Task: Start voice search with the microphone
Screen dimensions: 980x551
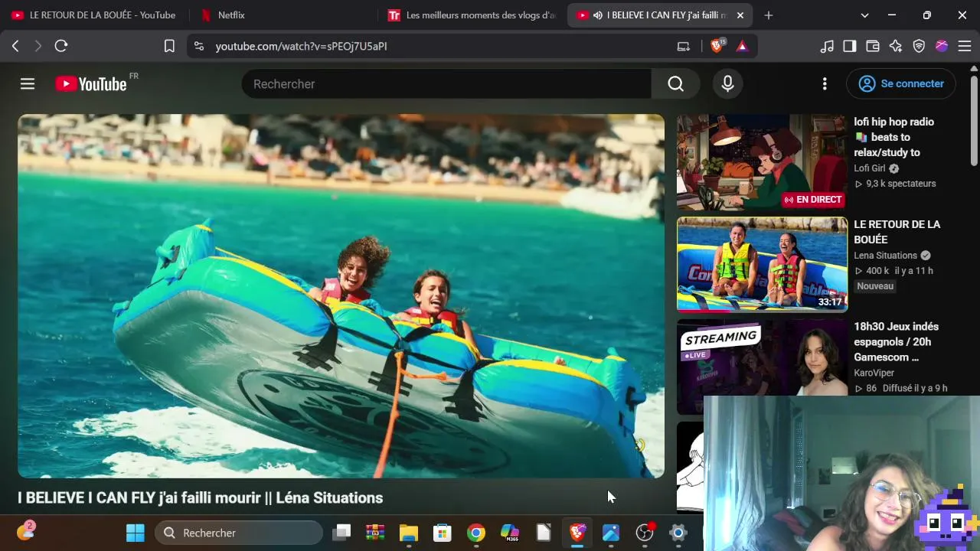Action: pyautogui.click(x=728, y=84)
